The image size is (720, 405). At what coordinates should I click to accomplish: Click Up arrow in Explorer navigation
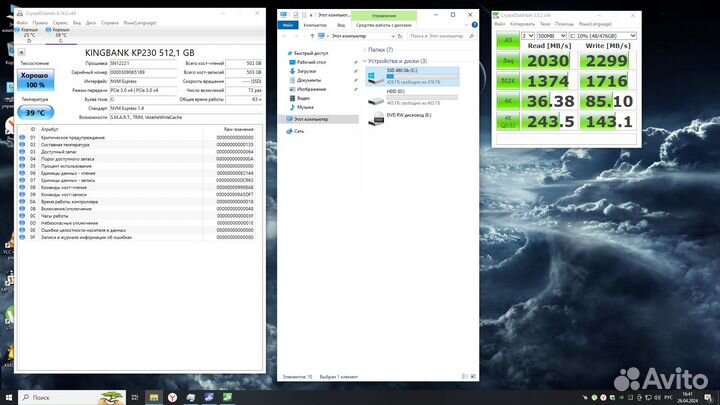pos(312,36)
